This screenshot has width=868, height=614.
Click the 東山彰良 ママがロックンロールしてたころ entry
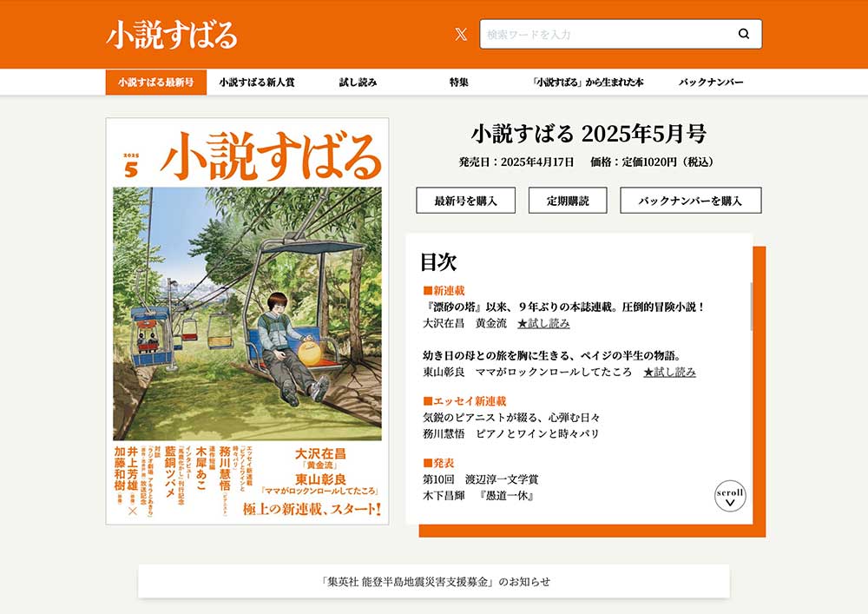[x=528, y=372]
